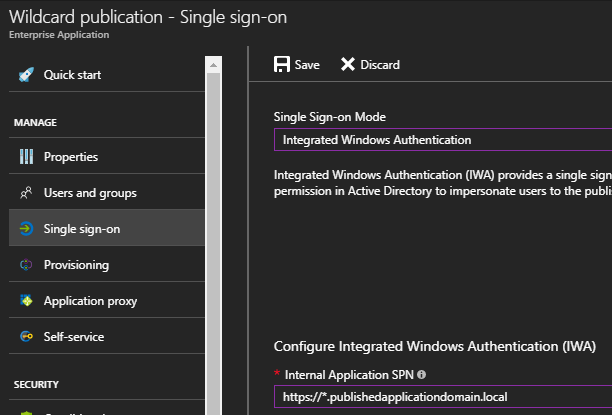Click the Properties bars icon

(x=26, y=157)
